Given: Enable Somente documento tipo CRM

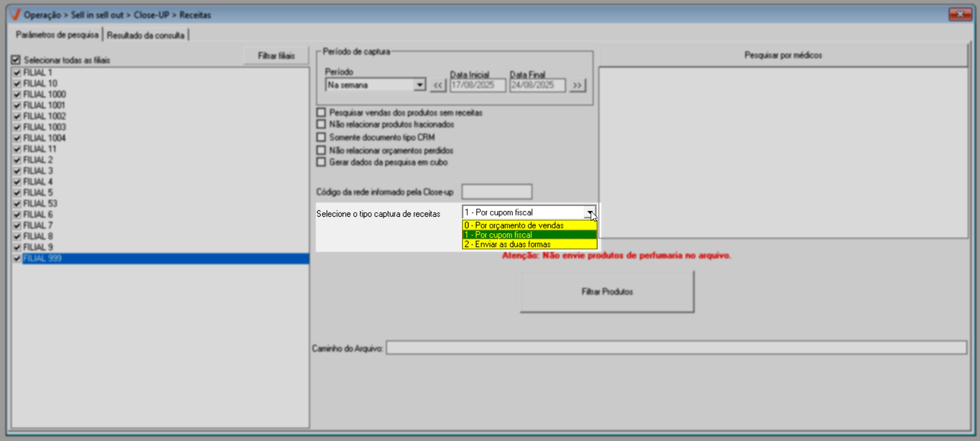Looking at the screenshot, I should 321,137.
